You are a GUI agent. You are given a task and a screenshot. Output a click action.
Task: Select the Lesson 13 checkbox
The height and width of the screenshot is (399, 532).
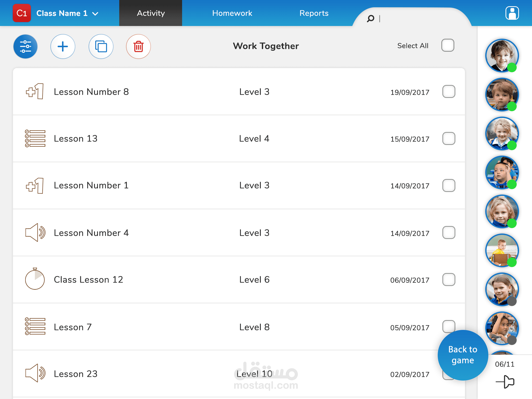[449, 139]
